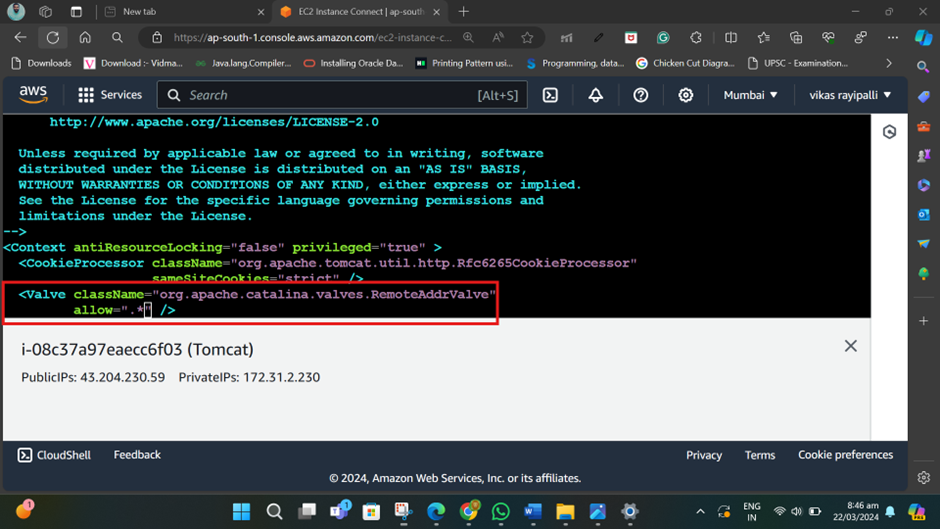Viewport: 940px width, 529px height.
Task: Go to browser home page
Action: pyautogui.click(x=85, y=38)
